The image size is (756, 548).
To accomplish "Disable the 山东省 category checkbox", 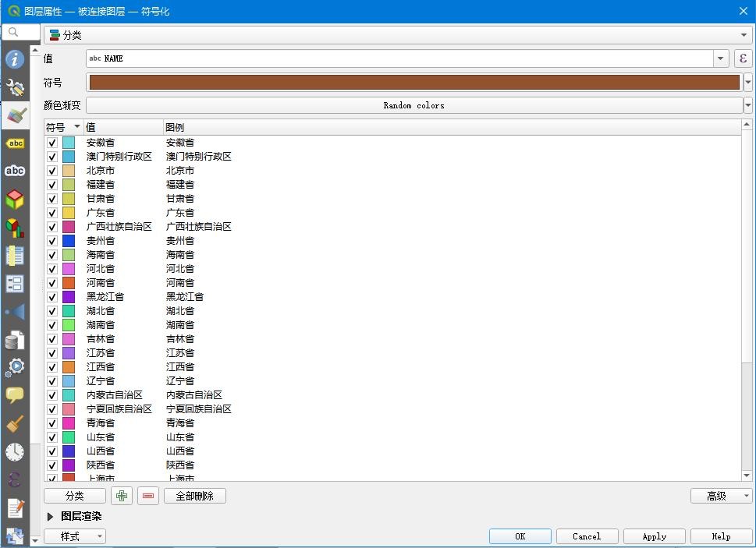I will 52,437.
